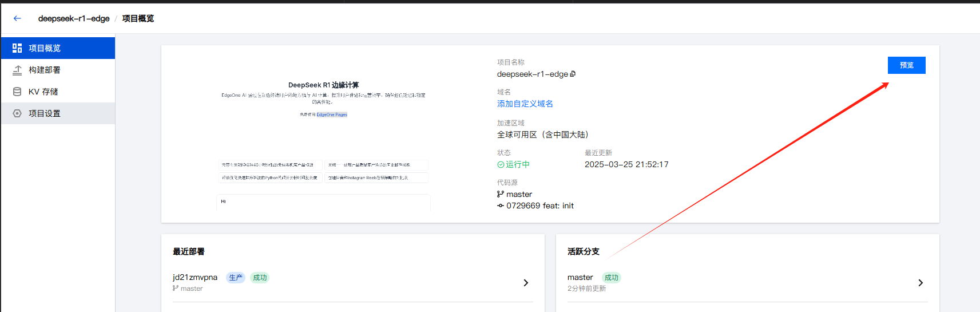Viewport: 980px width, 312px height.
Task: Click the 构建部署 upload icon
Action: (17, 70)
